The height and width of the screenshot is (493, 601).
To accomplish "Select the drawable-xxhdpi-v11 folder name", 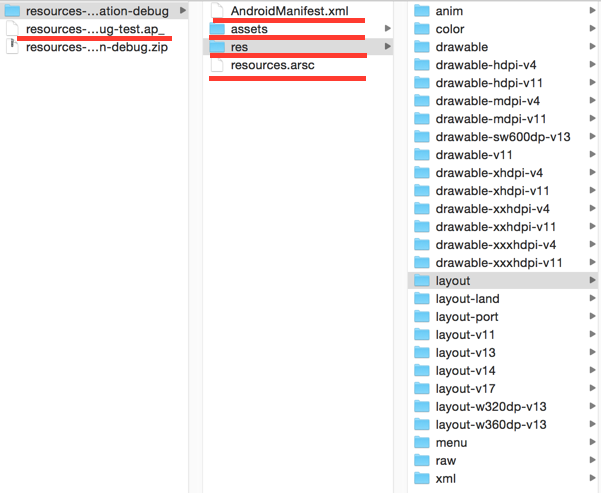I will (496, 227).
